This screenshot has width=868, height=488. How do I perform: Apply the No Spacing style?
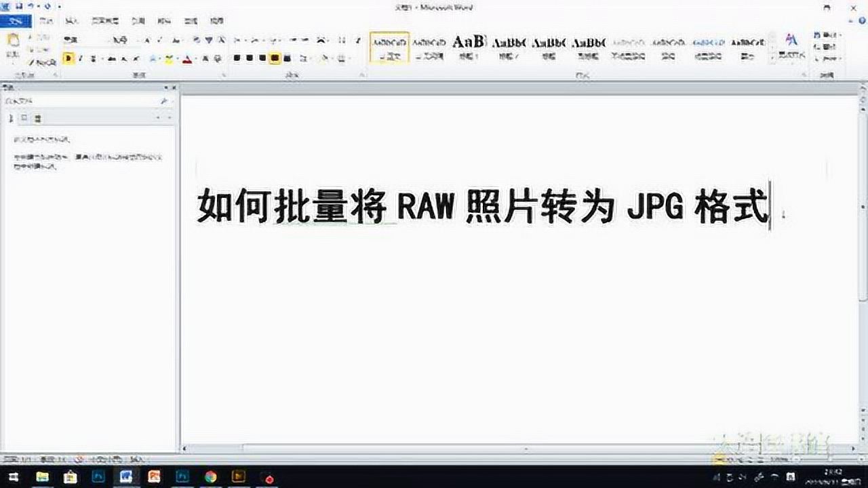(429, 47)
